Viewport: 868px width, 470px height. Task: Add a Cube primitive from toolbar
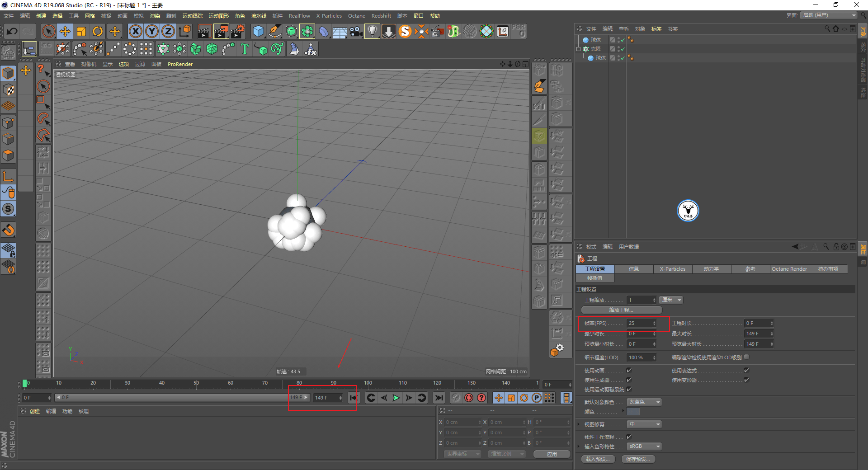(258, 31)
